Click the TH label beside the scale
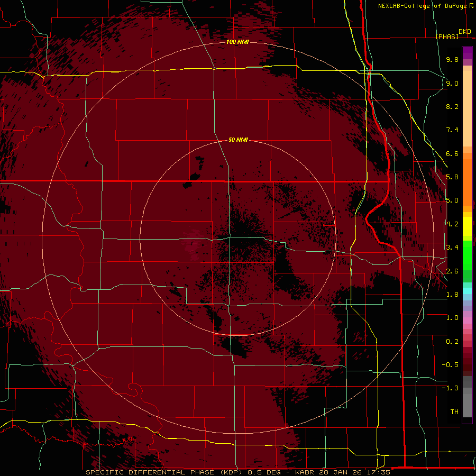 pyautogui.click(x=454, y=412)
